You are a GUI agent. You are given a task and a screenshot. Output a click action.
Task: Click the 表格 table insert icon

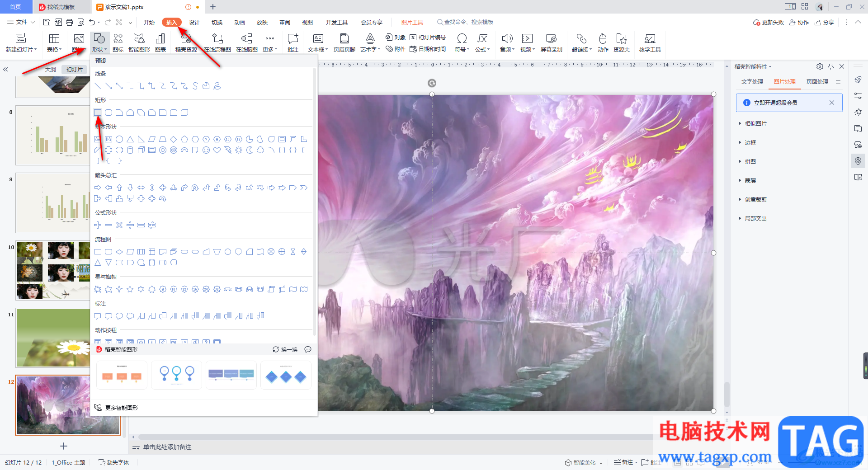pyautogui.click(x=54, y=43)
